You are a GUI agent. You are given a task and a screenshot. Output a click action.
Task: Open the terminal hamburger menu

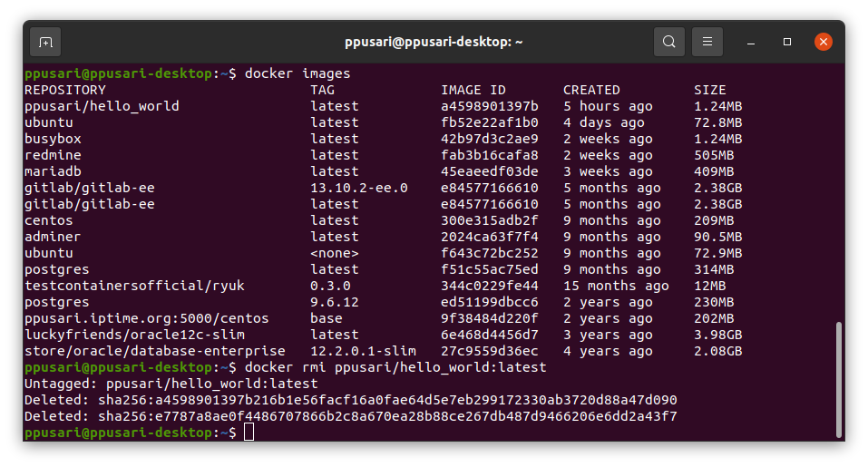pyautogui.click(x=707, y=42)
